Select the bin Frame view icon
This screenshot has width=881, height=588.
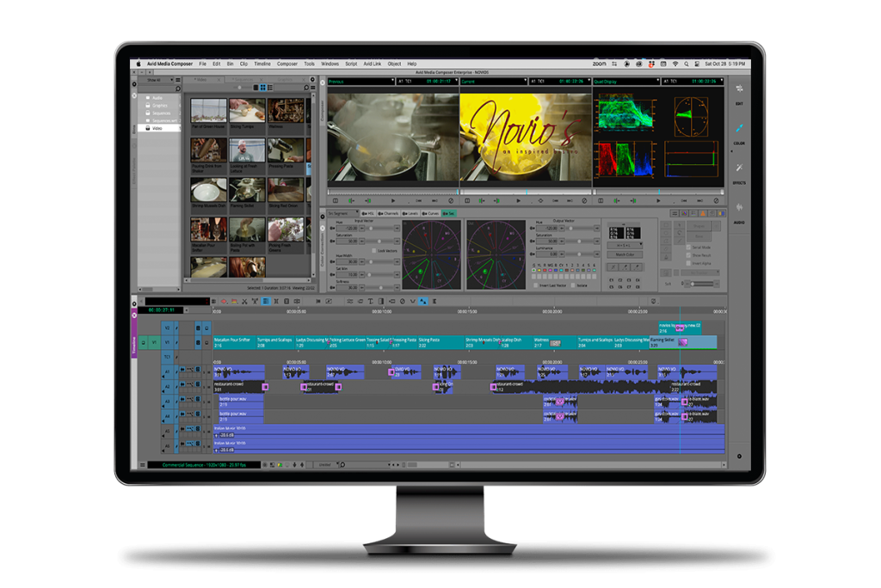(263, 88)
